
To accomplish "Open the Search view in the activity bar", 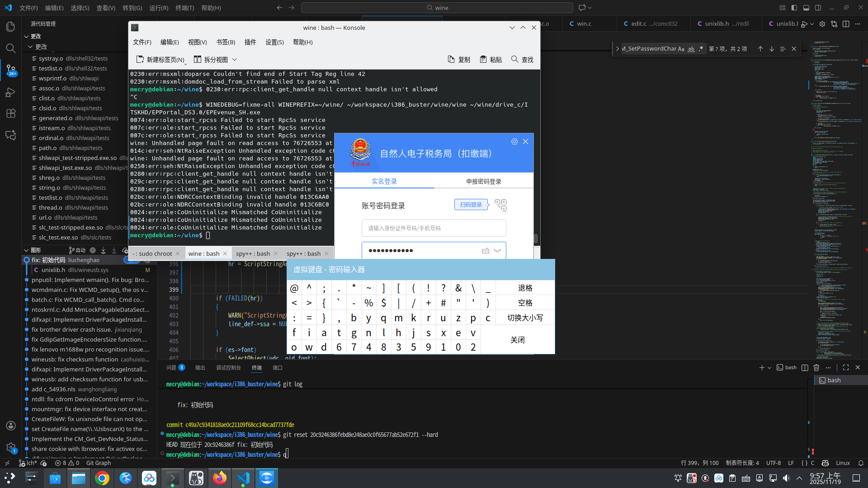I will click(11, 48).
